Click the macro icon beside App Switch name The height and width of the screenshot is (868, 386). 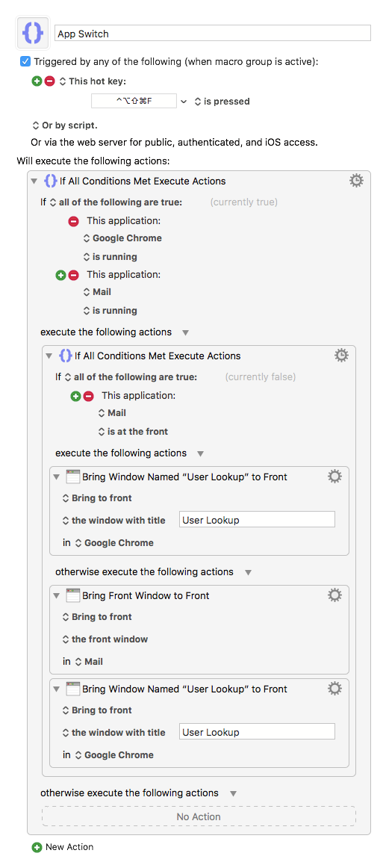click(34, 34)
